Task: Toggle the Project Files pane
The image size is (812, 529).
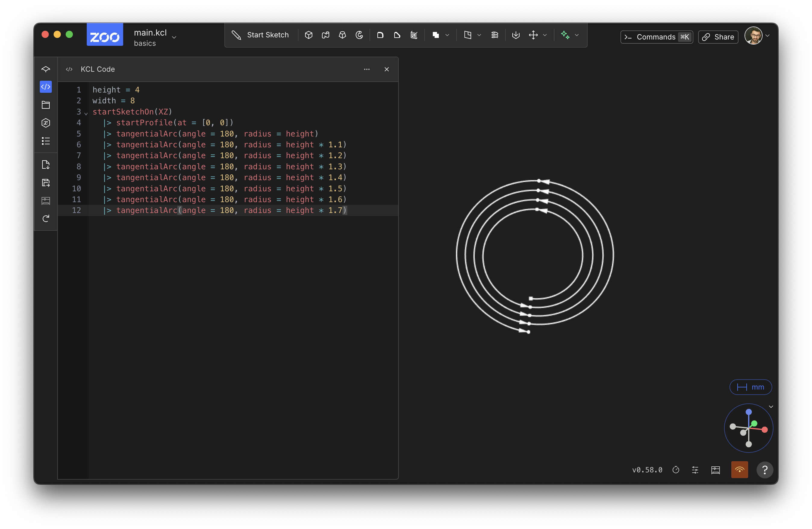Action: click(46, 105)
